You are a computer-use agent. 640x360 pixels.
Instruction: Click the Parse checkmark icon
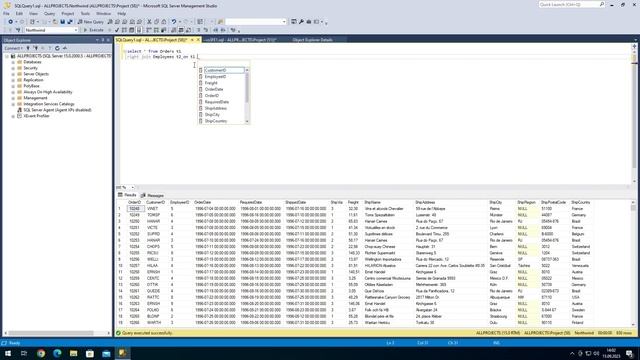pyautogui.click(x=117, y=30)
